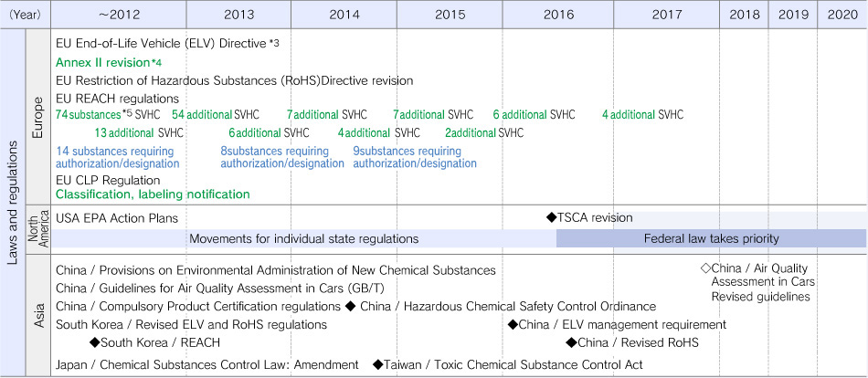Click the Europe row label
868x378 pixels.
point(37,117)
